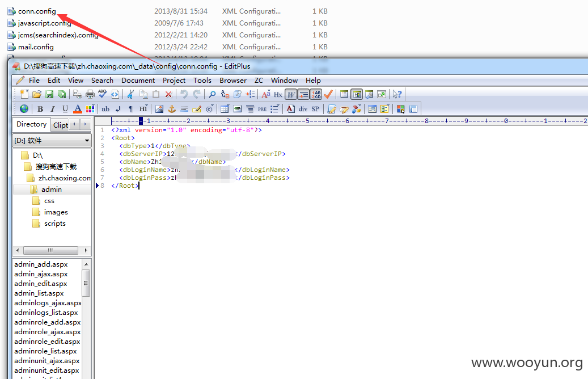Switch to the Directory tab
Image resolution: width=588 pixels, height=379 pixels.
coord(32,124)
